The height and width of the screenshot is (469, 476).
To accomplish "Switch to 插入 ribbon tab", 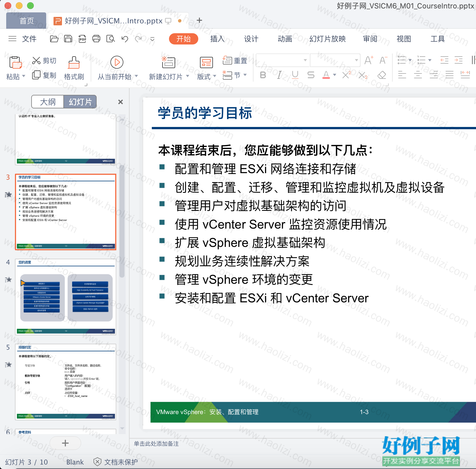I will 217,39.
